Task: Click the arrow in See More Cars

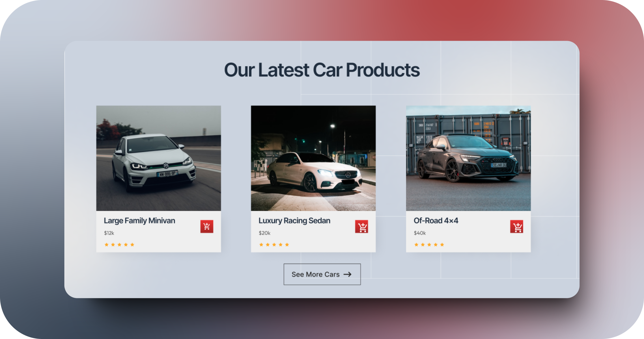Action: pos(348,274)
